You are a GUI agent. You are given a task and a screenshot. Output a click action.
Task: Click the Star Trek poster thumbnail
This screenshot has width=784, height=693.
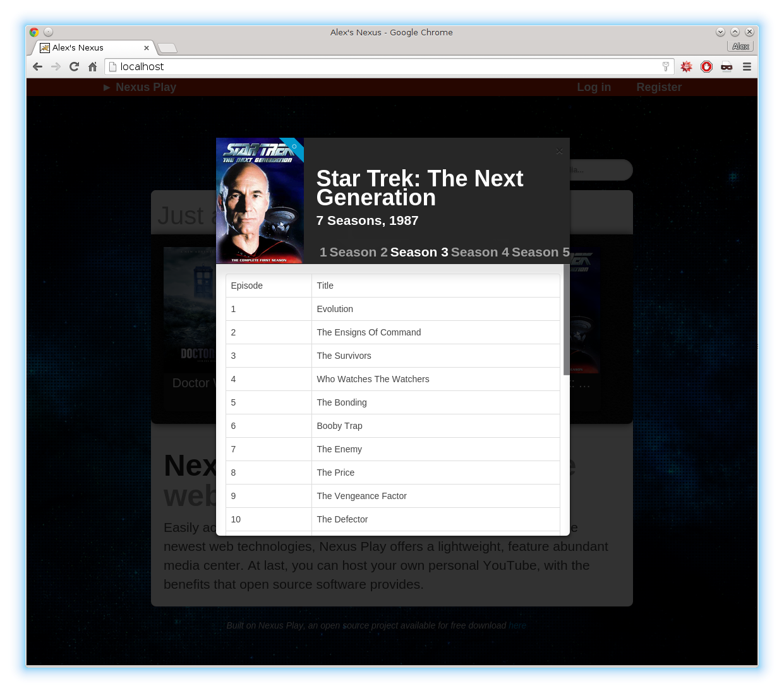[260, 201]
